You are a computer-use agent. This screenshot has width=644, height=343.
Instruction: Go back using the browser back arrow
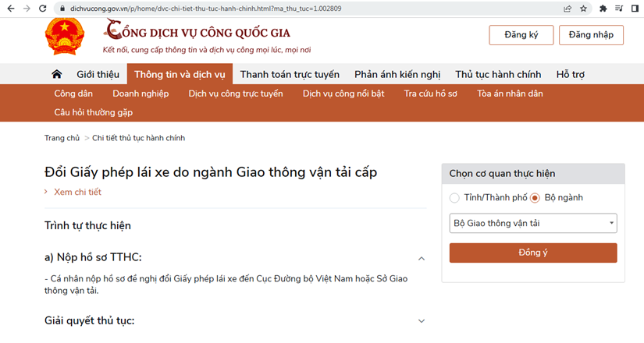tap(9, 9)
